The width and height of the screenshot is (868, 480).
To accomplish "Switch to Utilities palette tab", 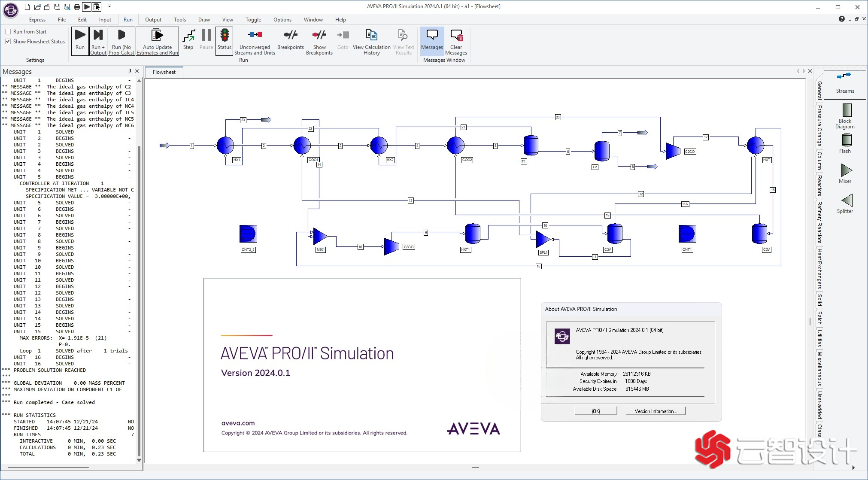I will [x=819, y=338].
